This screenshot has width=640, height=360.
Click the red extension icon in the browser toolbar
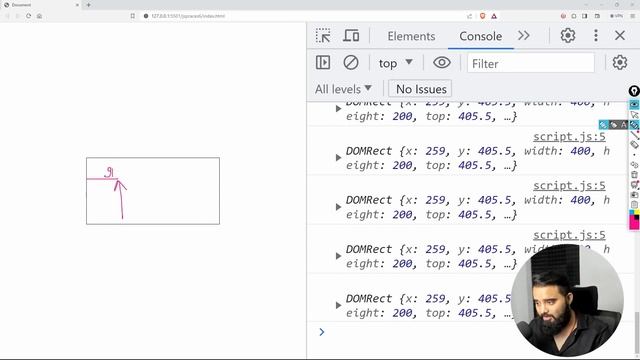tap(563, 16)
